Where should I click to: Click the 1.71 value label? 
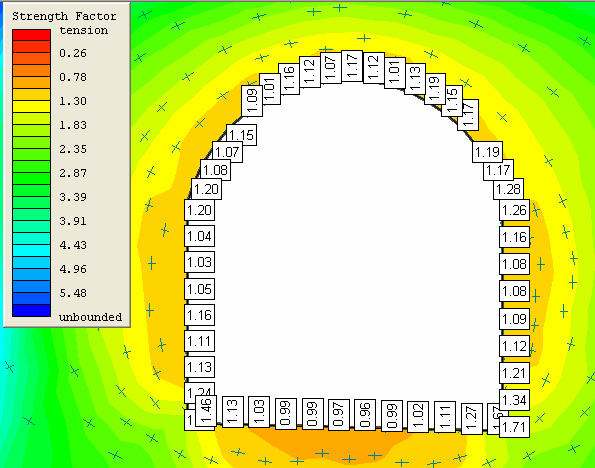[514, 427]
